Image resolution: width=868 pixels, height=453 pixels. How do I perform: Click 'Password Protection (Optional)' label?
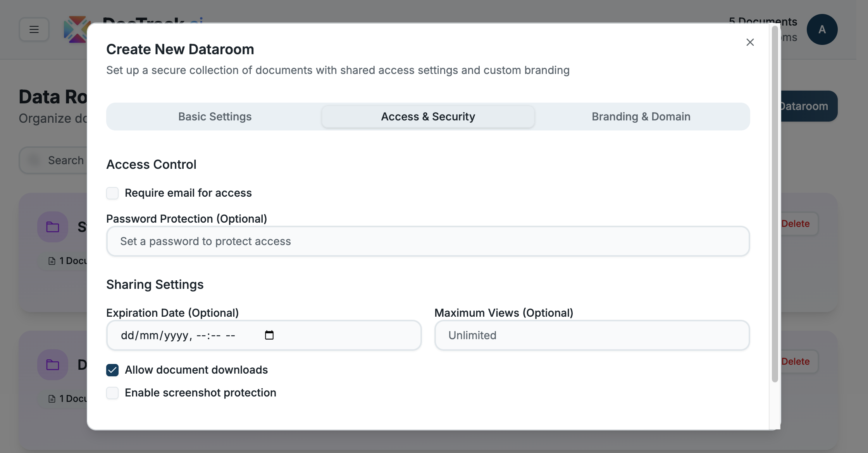tap(187, 219)
